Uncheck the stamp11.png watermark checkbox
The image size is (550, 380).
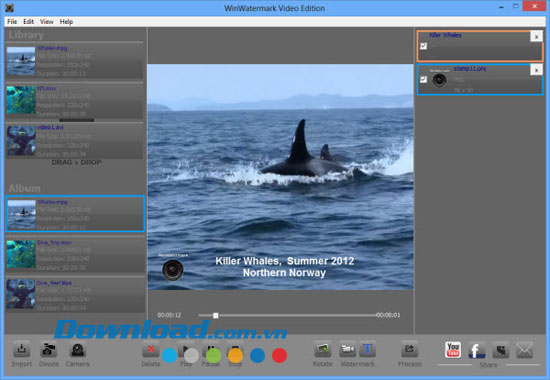[x=424, y=80]
